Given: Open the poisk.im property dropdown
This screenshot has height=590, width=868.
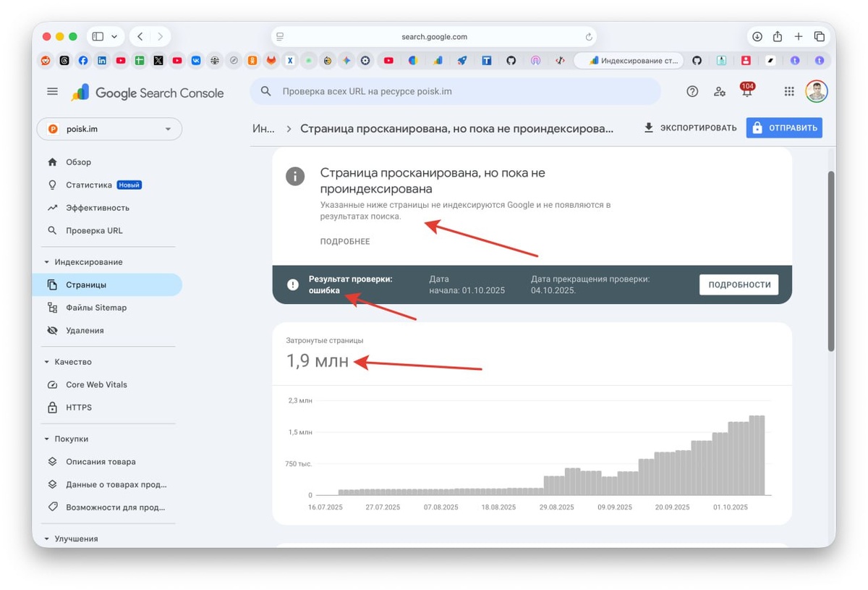Looking at the screenshot, I should (x=109, y=129).
